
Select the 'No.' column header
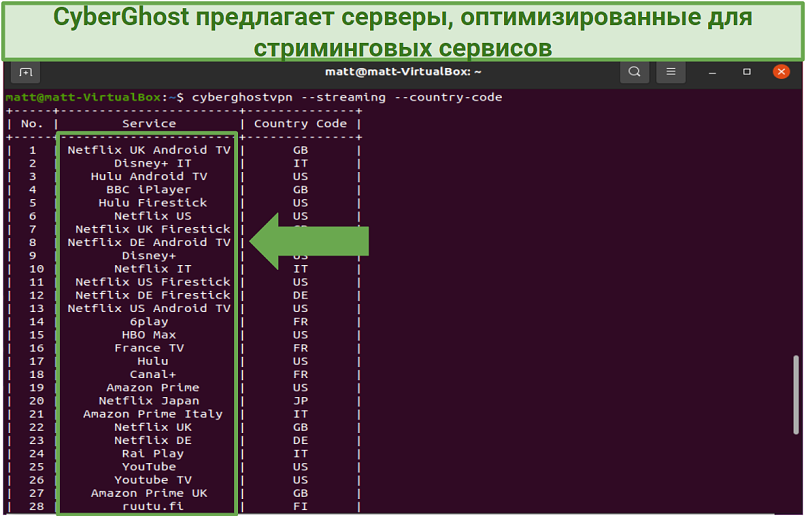[x=33, y=123]
